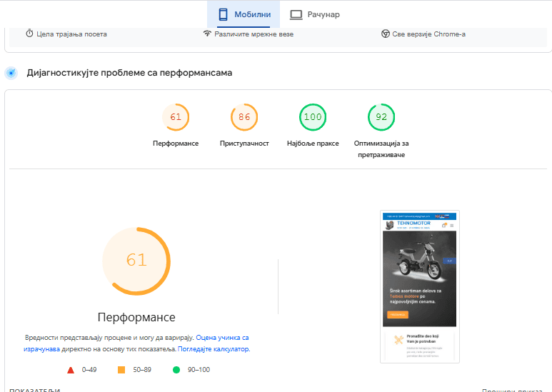Click the large 61 performance gauge
The width and height of the screenshot is (552, 392).
coord(136,261)
